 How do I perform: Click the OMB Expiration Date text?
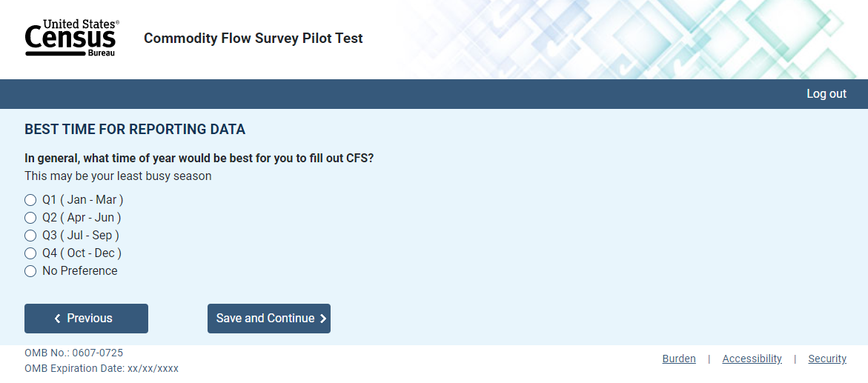102,368
